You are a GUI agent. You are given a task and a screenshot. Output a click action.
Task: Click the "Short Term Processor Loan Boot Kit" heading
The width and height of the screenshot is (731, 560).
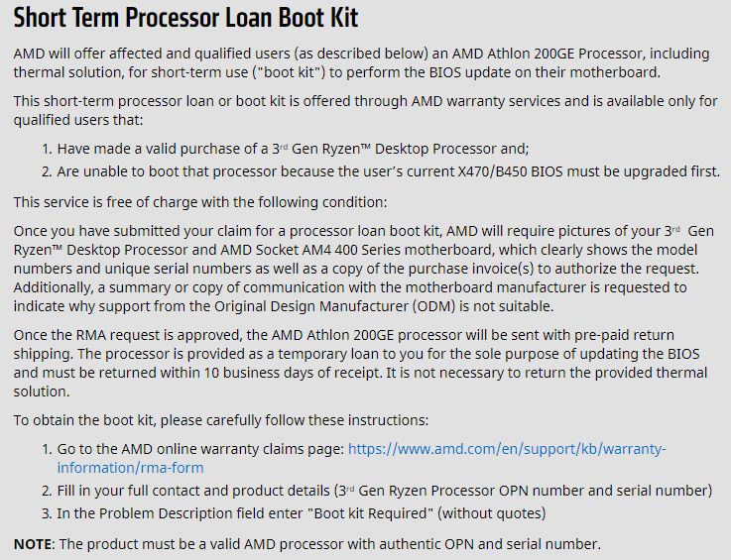tap(185, 18)
